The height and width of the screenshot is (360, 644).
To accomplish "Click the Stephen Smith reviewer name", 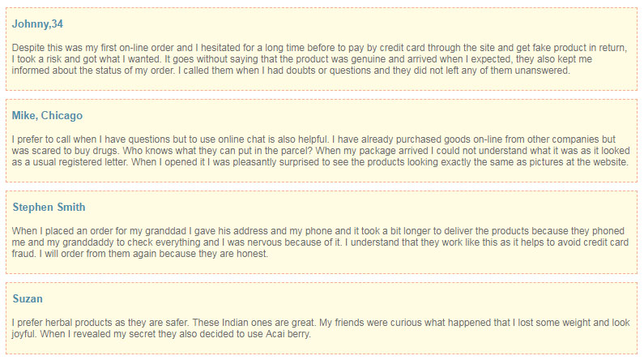I will [49, 207].
